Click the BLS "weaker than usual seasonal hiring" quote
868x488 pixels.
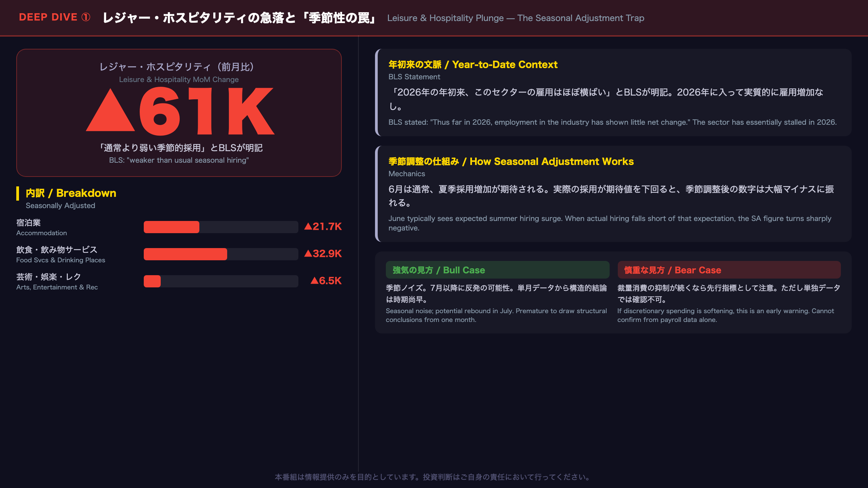[179, 160]
